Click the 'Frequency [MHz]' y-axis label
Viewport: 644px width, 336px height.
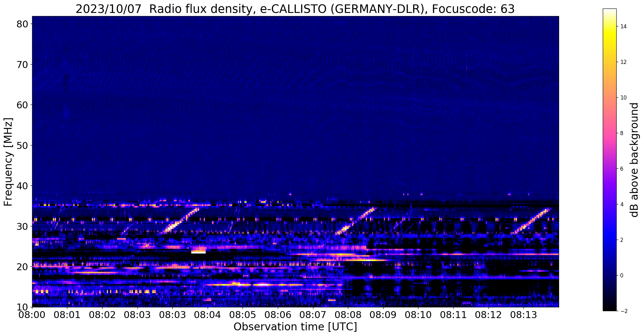8,162
